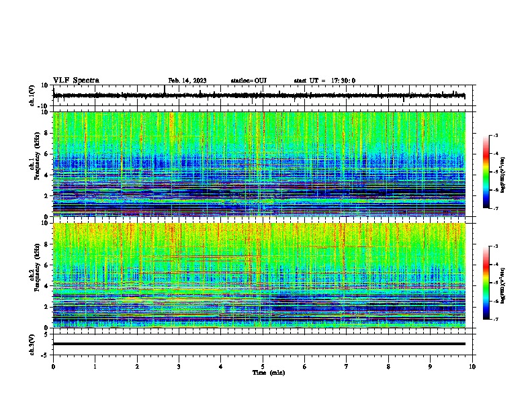Viewport: 532px width, 411px height.
Task: Click time axis tick label "2"
Action: point(137,367)
